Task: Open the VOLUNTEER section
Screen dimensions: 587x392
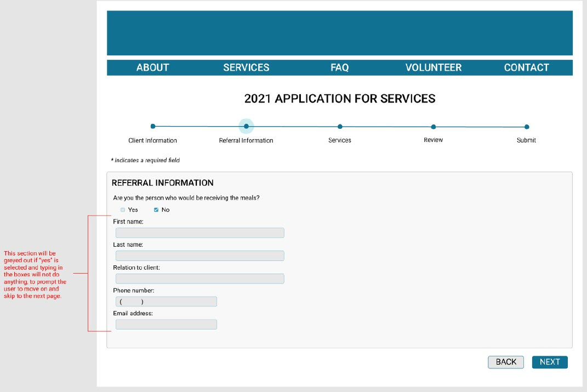Action: click(x=433, y=67)
